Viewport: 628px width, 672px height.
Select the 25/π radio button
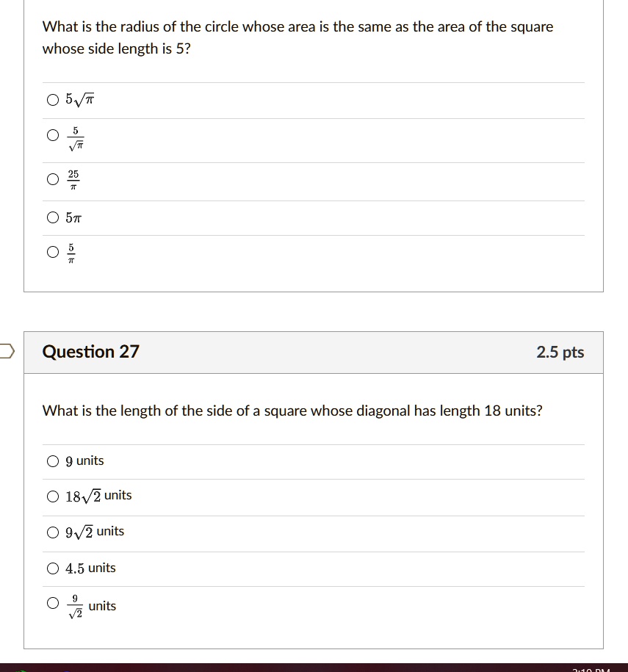coord(52,178)
